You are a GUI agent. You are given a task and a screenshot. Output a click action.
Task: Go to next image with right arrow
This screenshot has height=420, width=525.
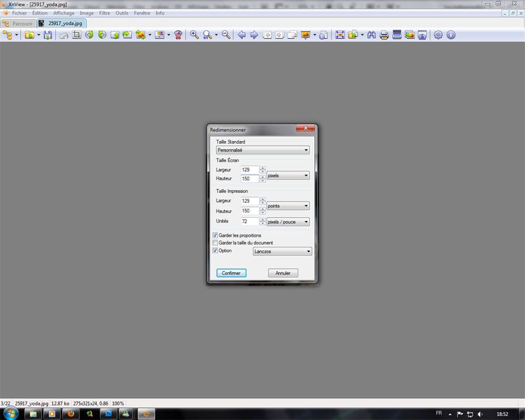pos(254,35)
